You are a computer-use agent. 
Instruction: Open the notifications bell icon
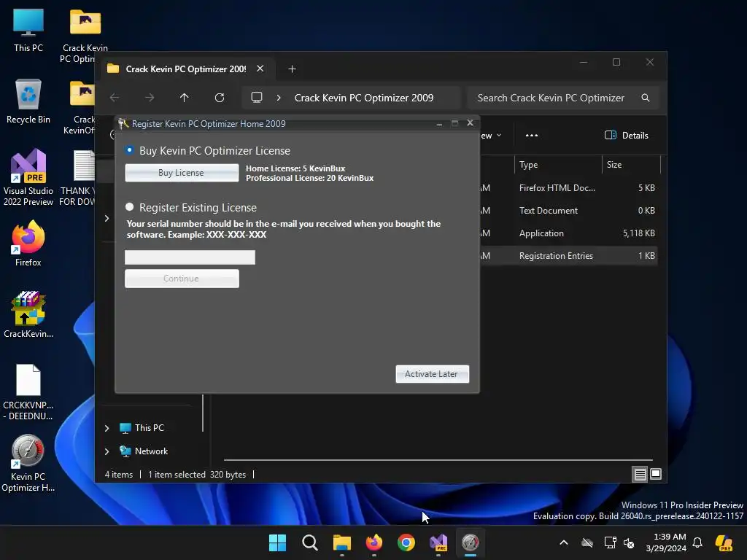click(x=697, y=542)
